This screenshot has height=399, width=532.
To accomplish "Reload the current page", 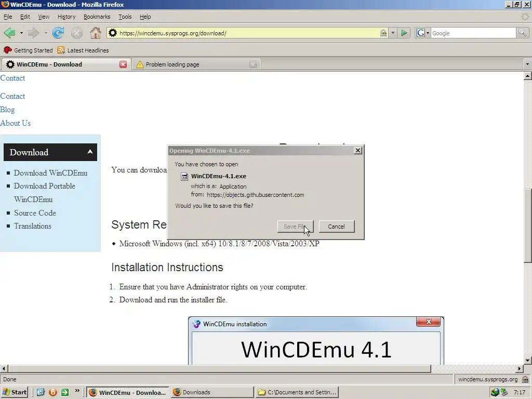I will click(x=58, y=33).
